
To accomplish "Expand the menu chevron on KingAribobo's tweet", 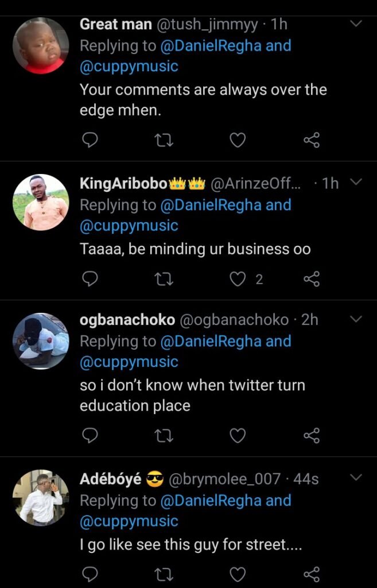I will pyautogui.click(x=356, y=182).
